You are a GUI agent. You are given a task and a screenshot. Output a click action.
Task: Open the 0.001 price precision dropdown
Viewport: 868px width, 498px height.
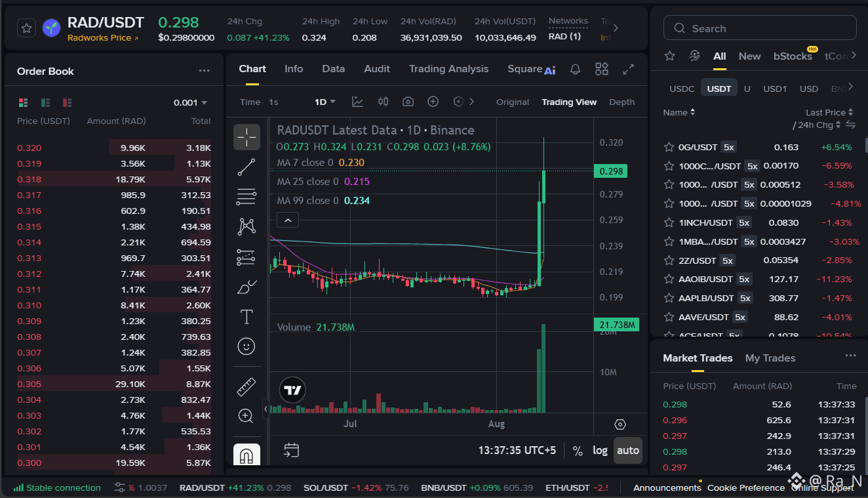pyautogui.click(x=190, y=102)
